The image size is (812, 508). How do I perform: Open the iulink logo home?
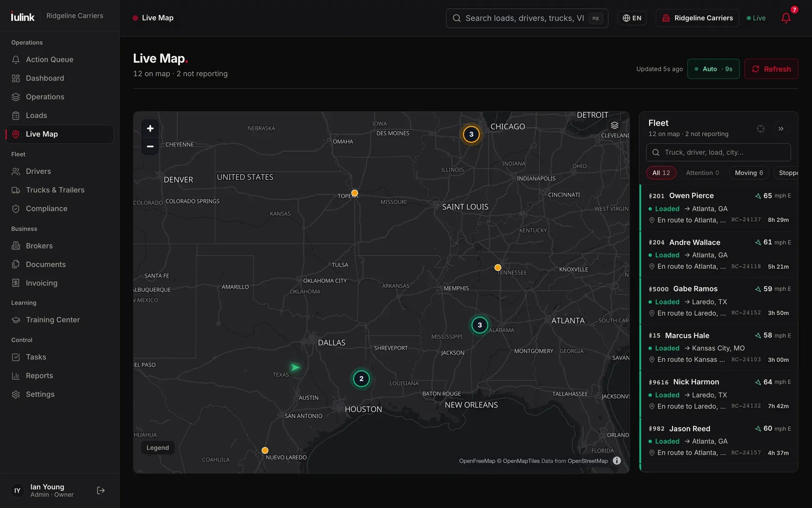[23, 17]
